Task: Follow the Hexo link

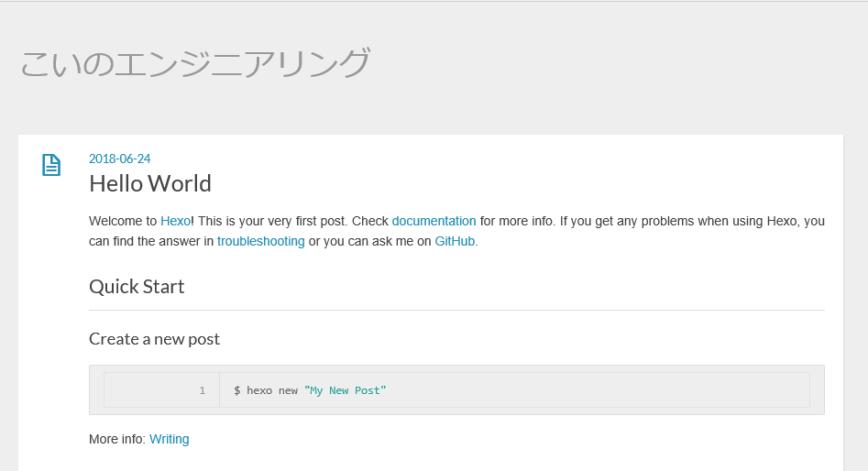Action: pyautogui.click(x=175, y=222)
